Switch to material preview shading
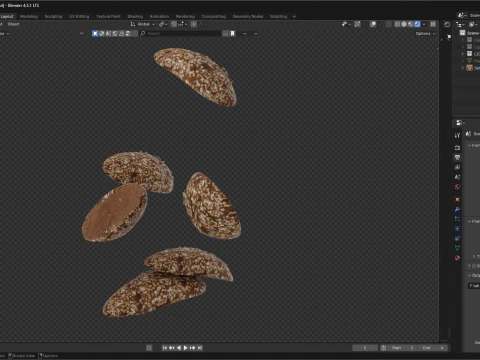Image resolution: width=480 pixels, height=360 pixels. click(411, 24)
